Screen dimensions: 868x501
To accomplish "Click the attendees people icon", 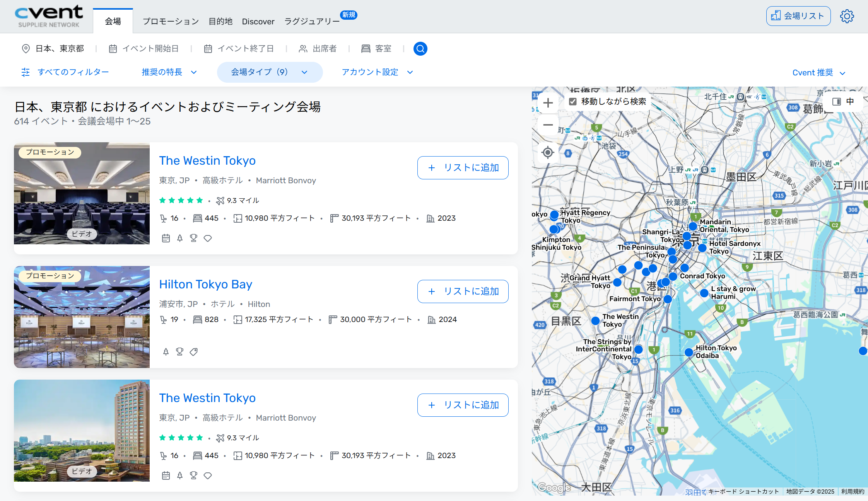I will coord(303,49).
